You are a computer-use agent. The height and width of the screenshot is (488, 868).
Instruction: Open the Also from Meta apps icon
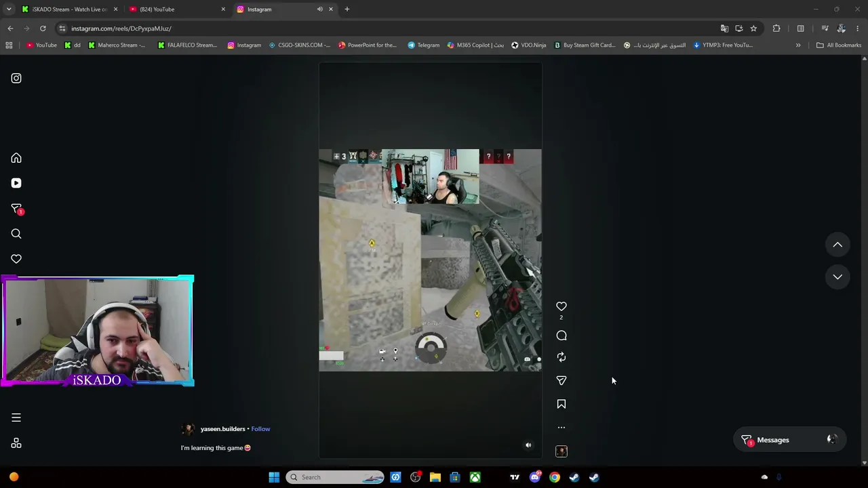pyautogui.click(x=16, y=443)
